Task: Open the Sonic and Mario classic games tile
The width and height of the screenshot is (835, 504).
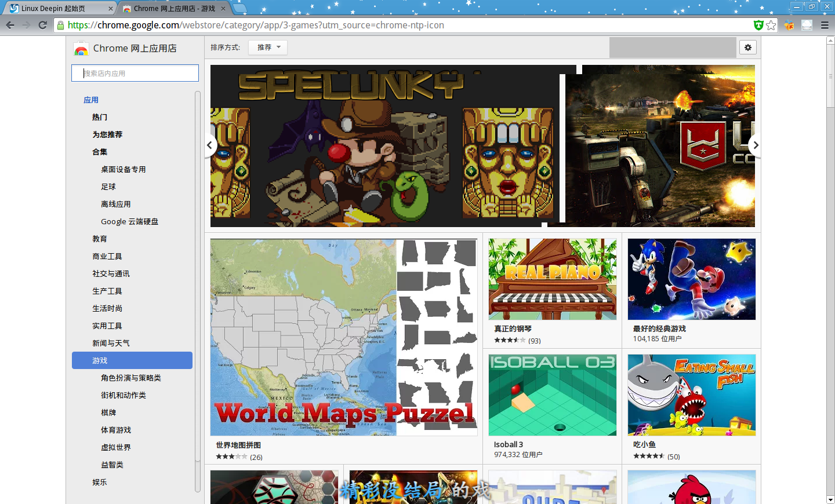Action: [x=692, y=279]
